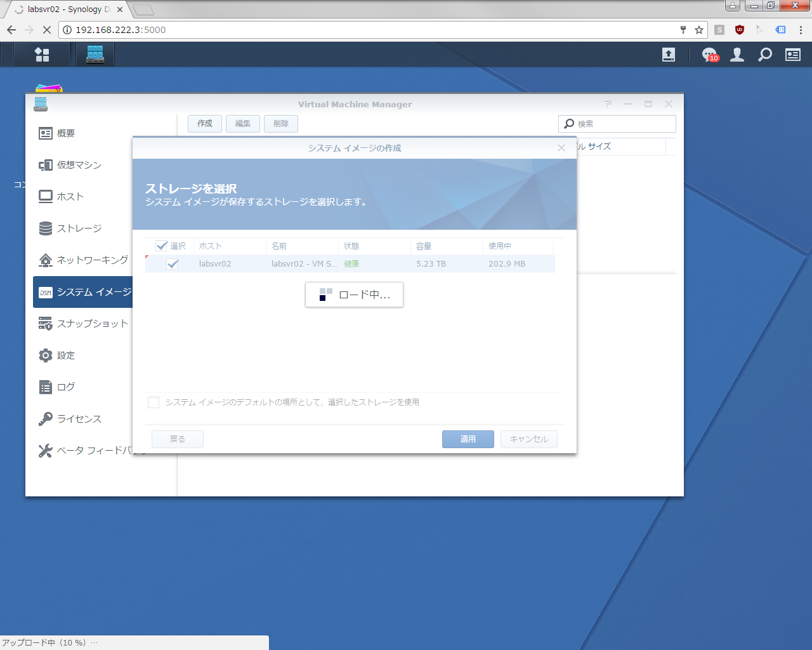Select システム イメージ sidebar tab
Image resolution: width=812 pixels, height=650 pixels.
[83, 292]
